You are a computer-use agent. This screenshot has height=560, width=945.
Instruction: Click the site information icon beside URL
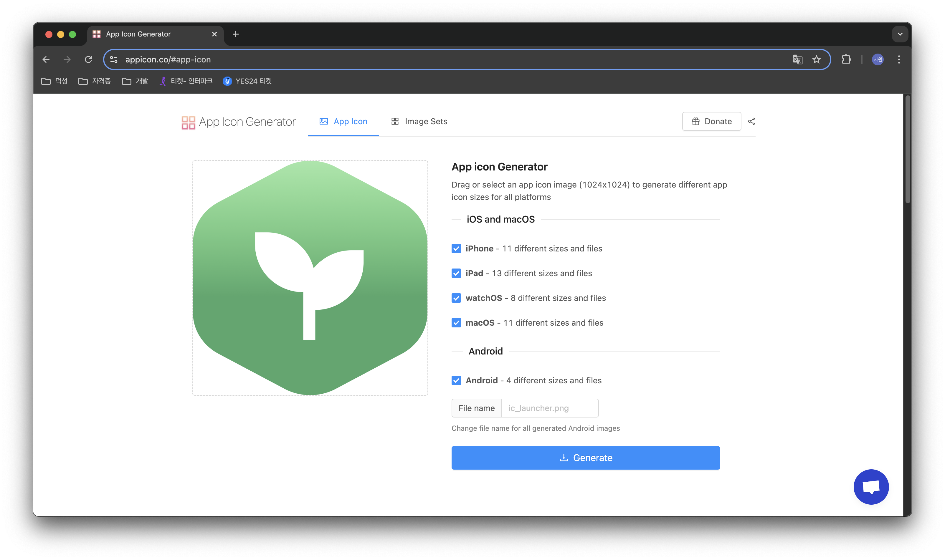(114, 59)
